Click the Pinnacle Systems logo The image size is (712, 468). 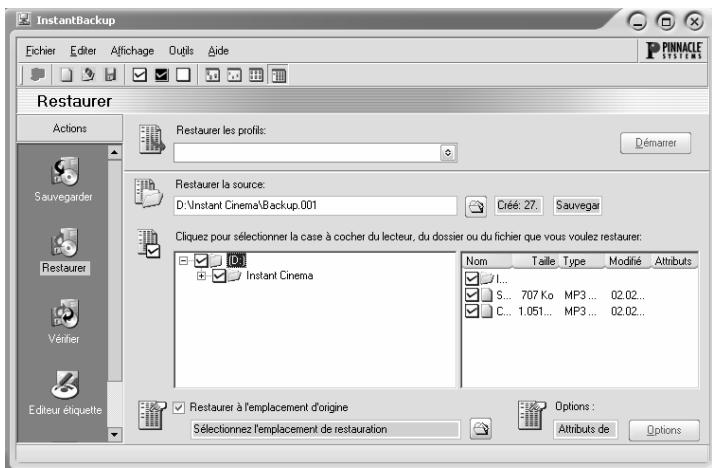point(674,50)
